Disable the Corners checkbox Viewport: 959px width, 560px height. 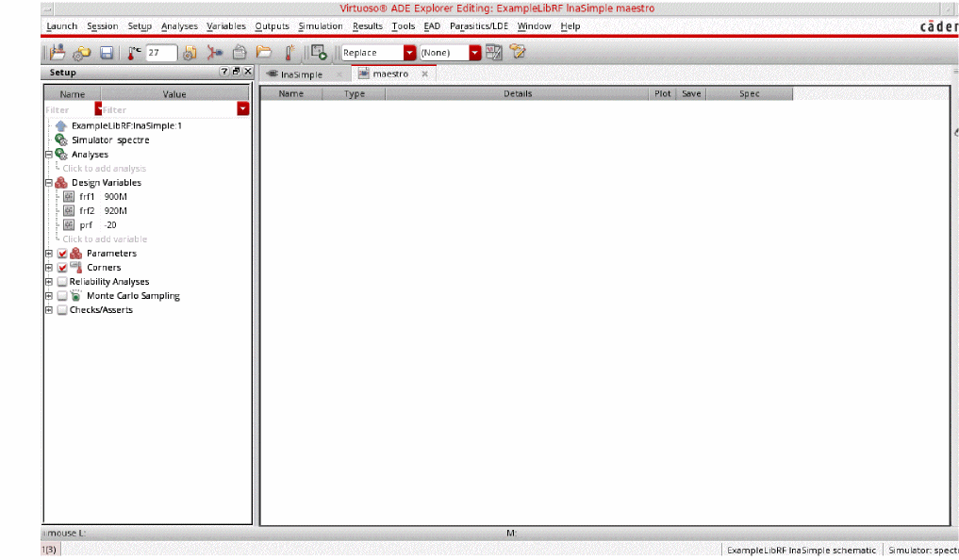(62, 268)
